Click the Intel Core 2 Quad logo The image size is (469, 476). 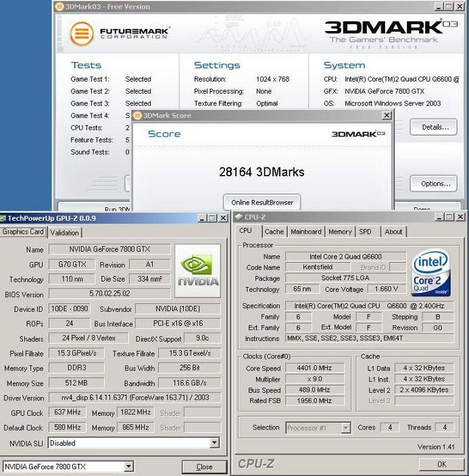(430, 273)
